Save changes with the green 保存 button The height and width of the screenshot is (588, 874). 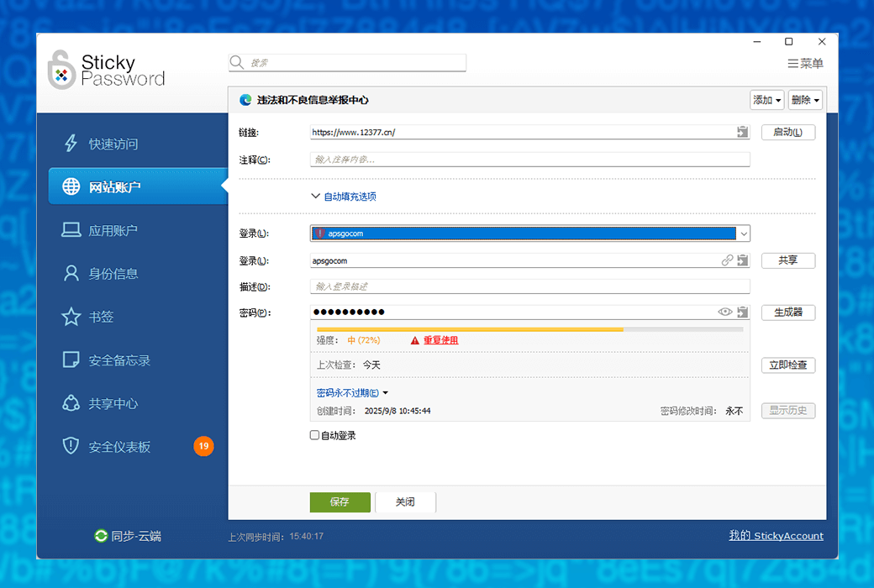(x=340, y=501)
